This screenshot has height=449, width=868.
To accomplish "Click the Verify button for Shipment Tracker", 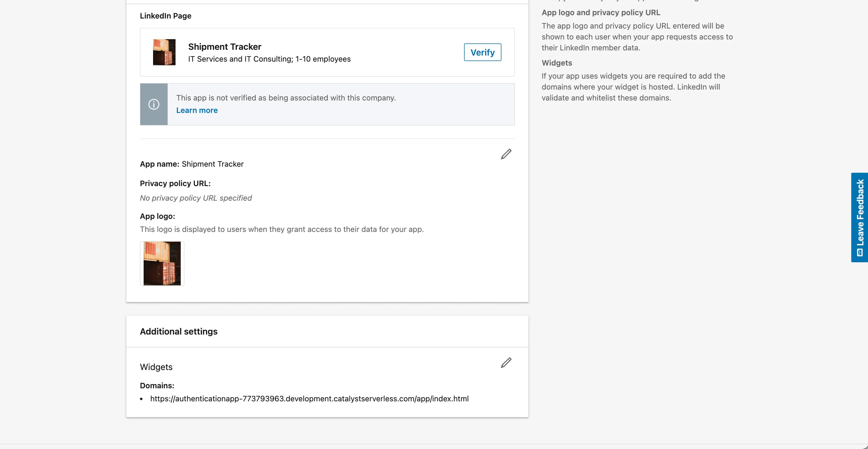I will click(482, 52).
